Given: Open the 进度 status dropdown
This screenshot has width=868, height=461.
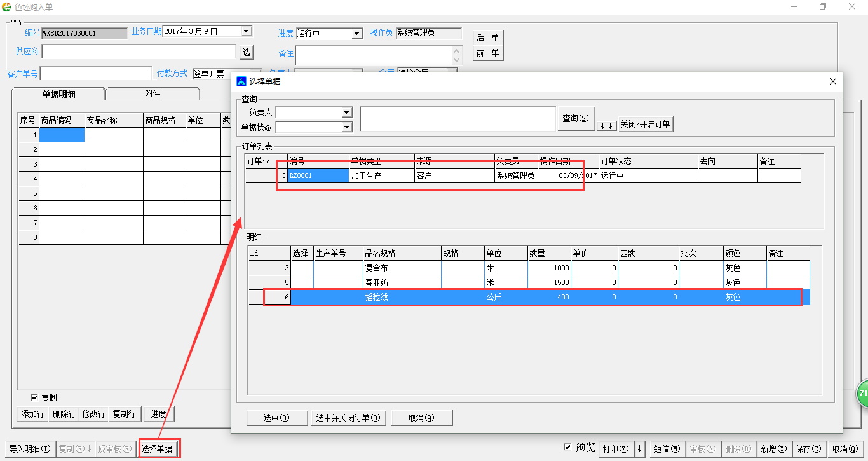Looking at the screenshot, I should 357,34.
